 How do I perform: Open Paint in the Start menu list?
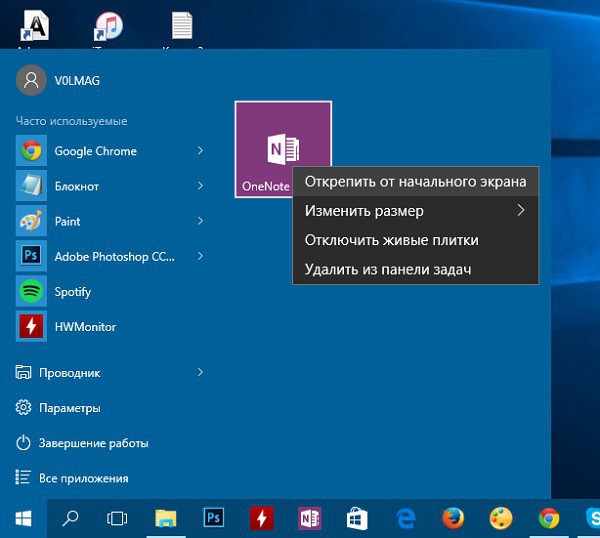[x=109, y=221]
